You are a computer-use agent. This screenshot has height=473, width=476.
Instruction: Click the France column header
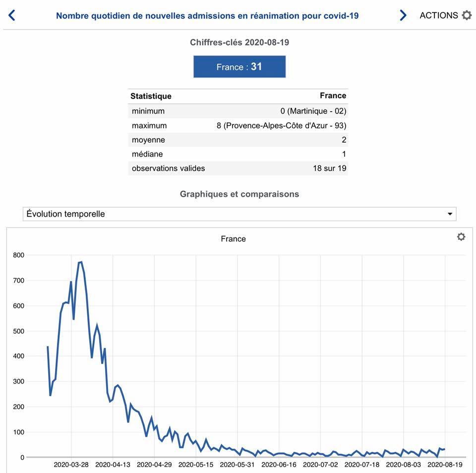coord(333,96)
